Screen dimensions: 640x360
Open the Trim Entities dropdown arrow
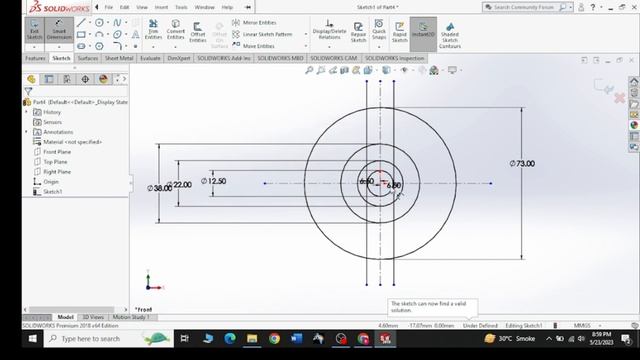[x=153, y=47]
